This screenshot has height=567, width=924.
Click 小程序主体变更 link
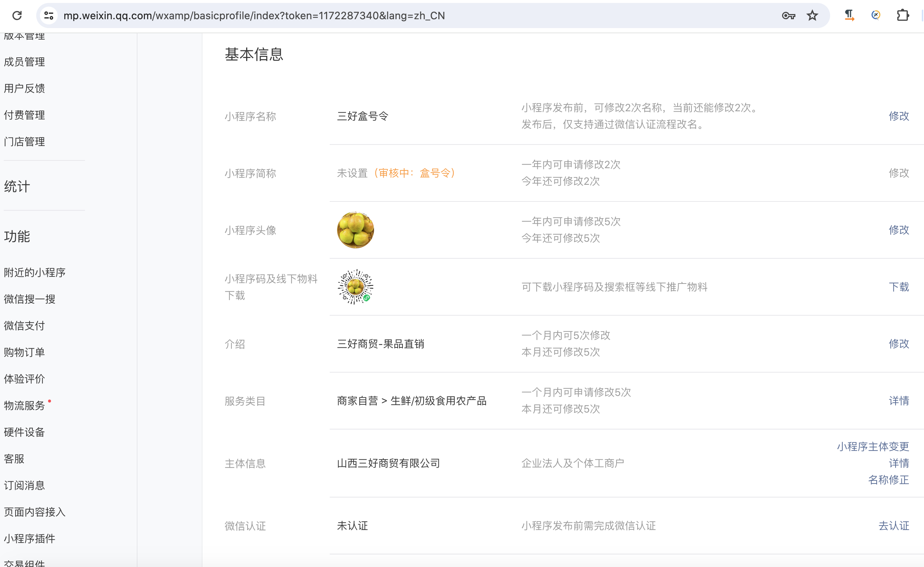[x=873, y=446]
